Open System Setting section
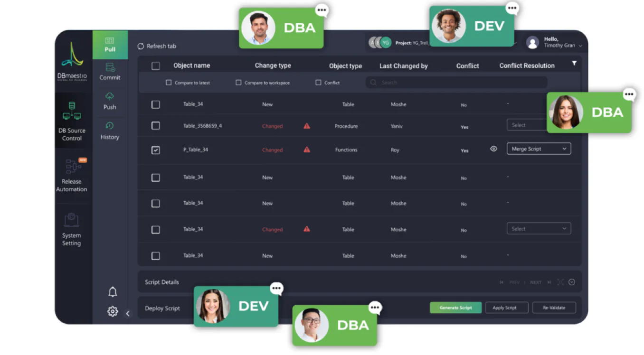Screen dimensions: 644x355 coord(72,229)
